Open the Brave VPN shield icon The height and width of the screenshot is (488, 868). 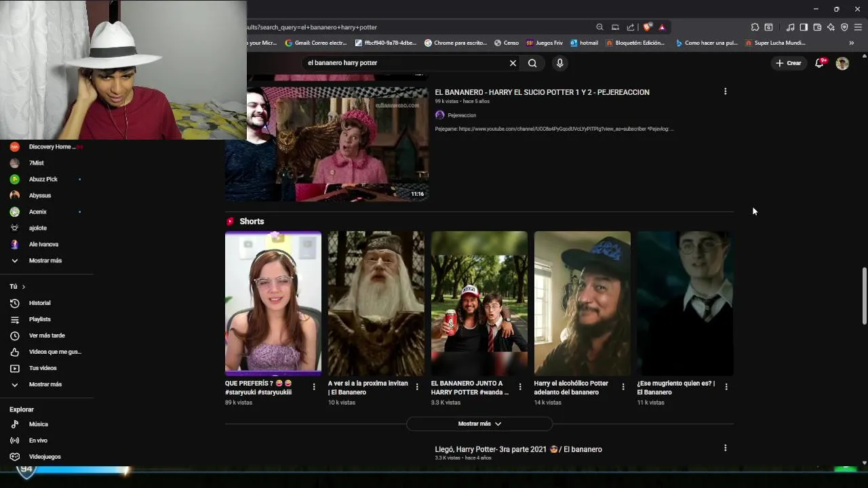pos(844,27)
